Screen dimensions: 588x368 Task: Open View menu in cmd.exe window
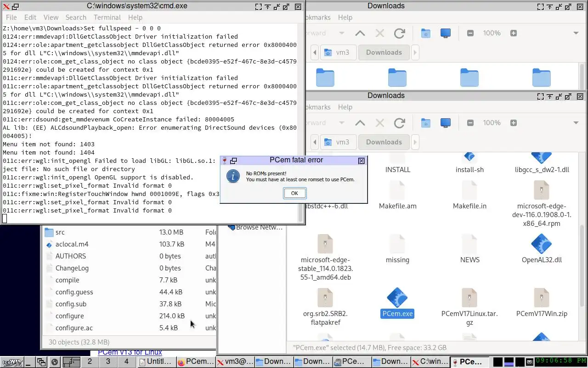point(51,17)
